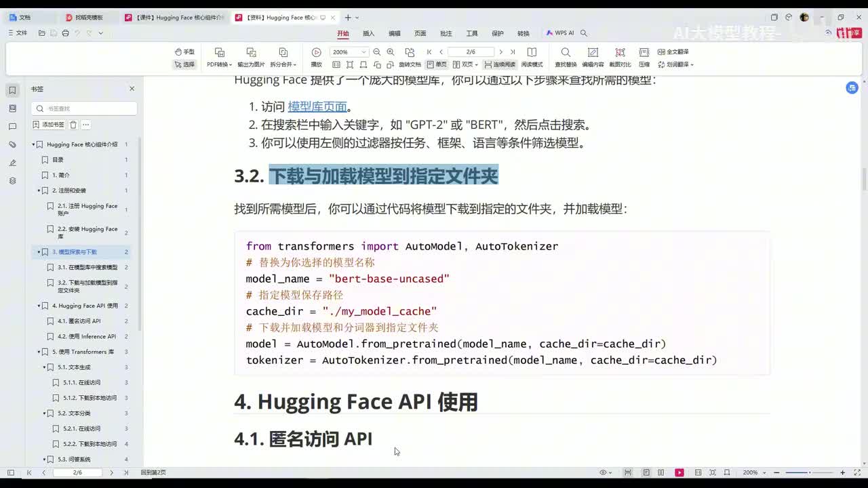
Task: Open 查找替换 find and replace
Action: click(x=566, y=58)
